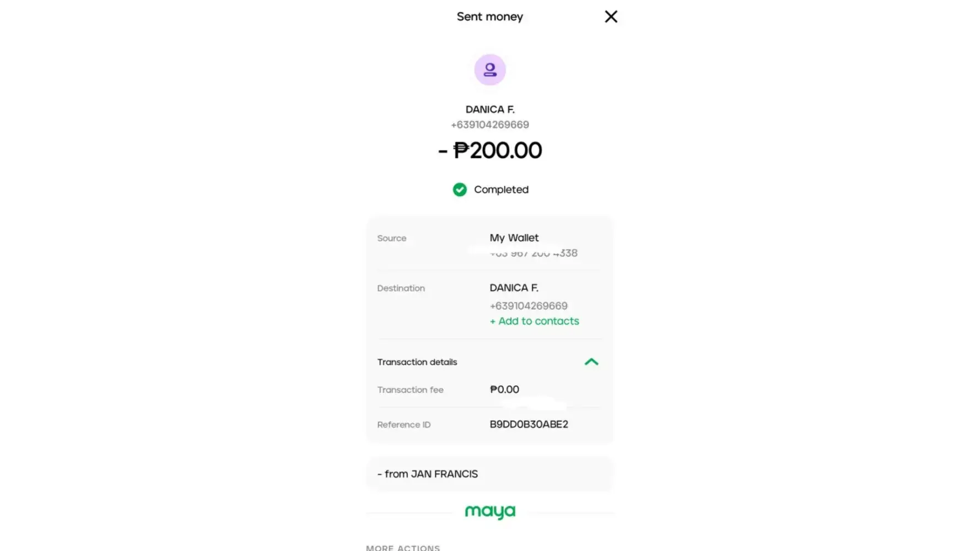The image size is (980, 551).
Task: Select the destination phone number
Action: 529,306
